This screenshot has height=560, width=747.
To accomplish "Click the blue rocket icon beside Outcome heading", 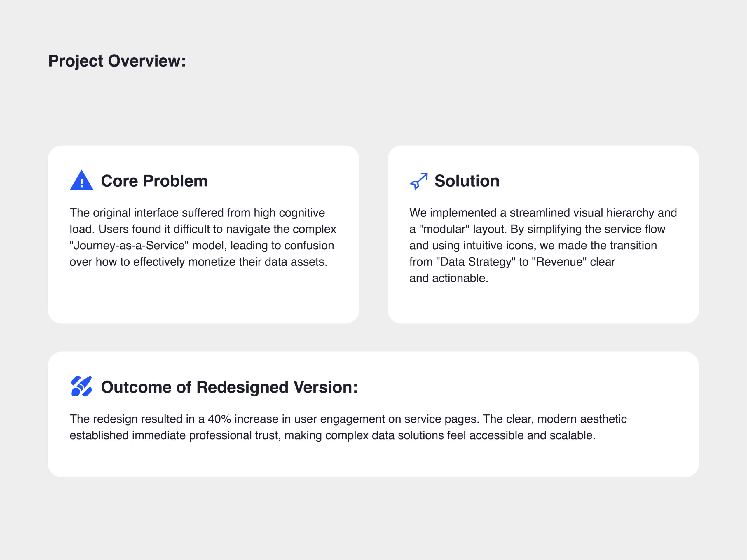I will [x=81, y=386].
